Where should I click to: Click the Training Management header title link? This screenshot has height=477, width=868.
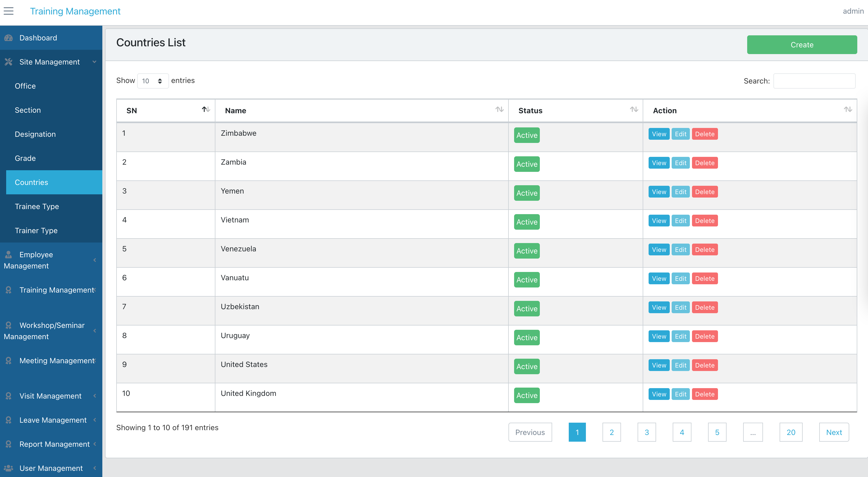pyautogui.click(x=75, y=11)
